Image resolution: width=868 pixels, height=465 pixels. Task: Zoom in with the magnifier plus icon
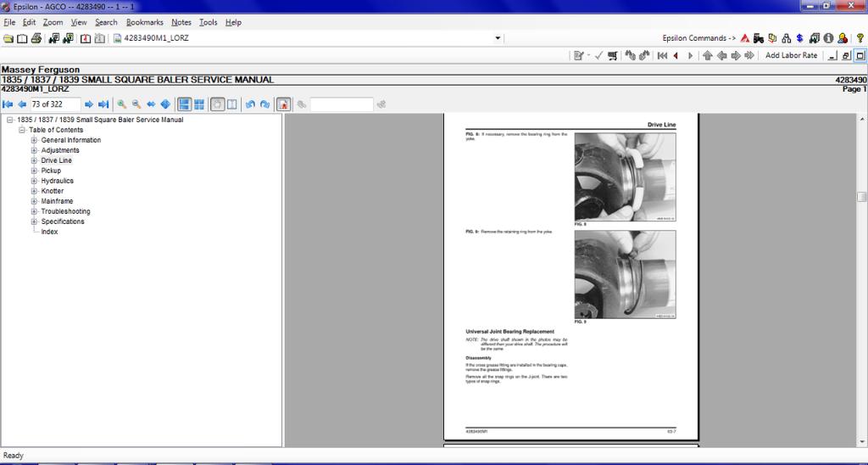tap(122, 104)
